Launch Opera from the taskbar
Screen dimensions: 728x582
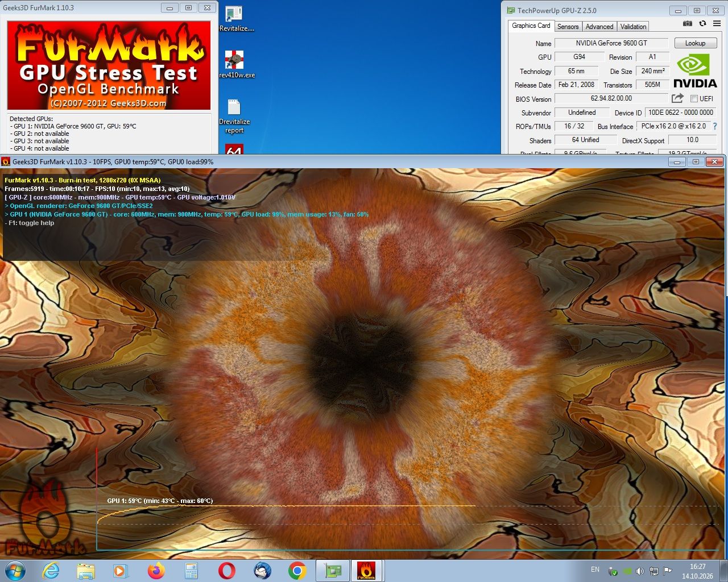pos(226,570)
